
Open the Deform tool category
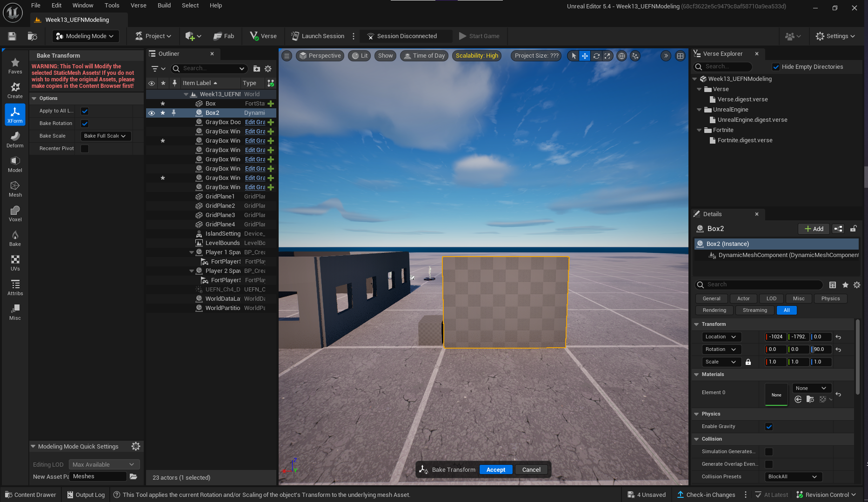click(15, 139)
